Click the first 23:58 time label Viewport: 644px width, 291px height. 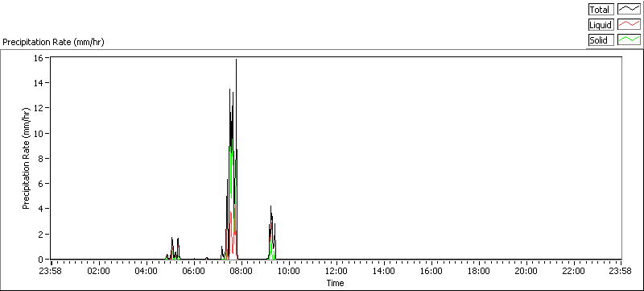(52, 272)
